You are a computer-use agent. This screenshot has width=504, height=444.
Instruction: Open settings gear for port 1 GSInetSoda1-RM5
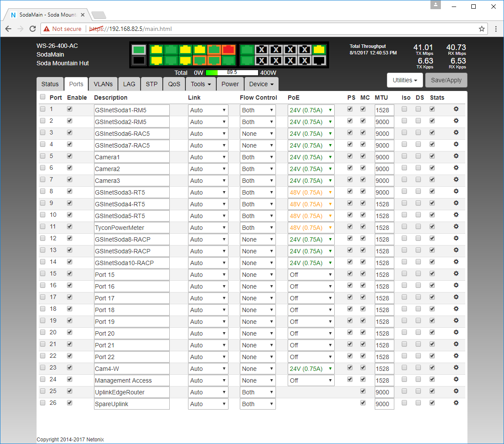pos(456,109)
